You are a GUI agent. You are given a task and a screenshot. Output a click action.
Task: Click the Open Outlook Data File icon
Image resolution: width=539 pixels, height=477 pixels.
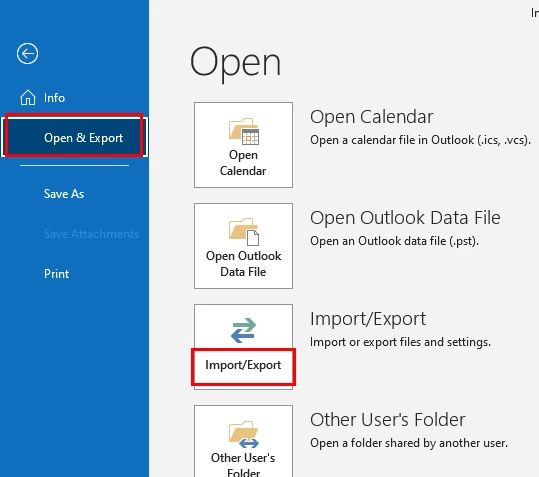[244, 232]
